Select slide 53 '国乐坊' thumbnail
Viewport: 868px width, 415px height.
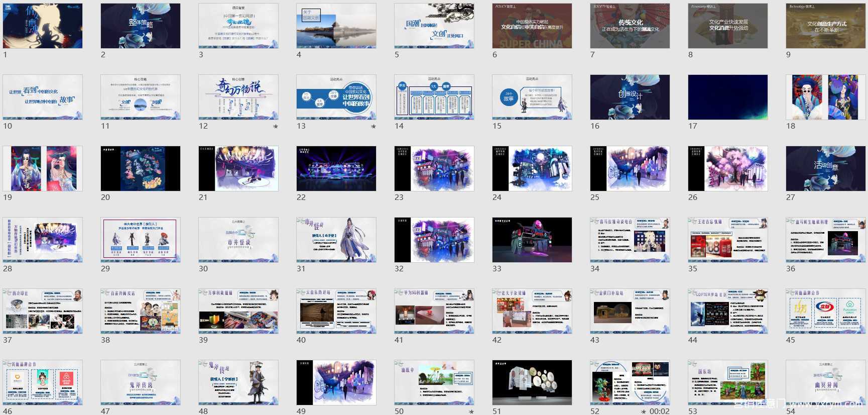coord(728,382)
